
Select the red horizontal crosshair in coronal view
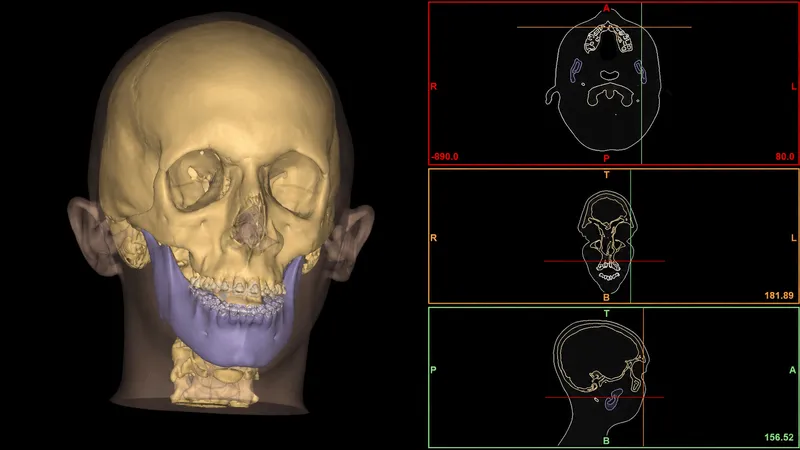click(x=604, y=261)
